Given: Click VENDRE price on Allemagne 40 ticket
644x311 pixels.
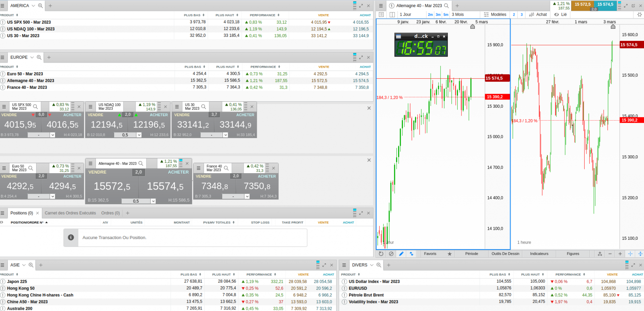Looking at the screenshot, I should click(112, 186).
